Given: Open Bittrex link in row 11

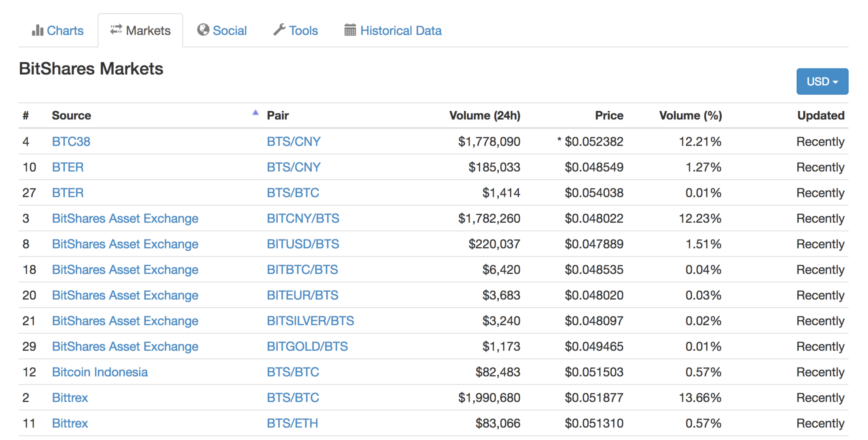Looking at the screenshot, I should (70, 424).
